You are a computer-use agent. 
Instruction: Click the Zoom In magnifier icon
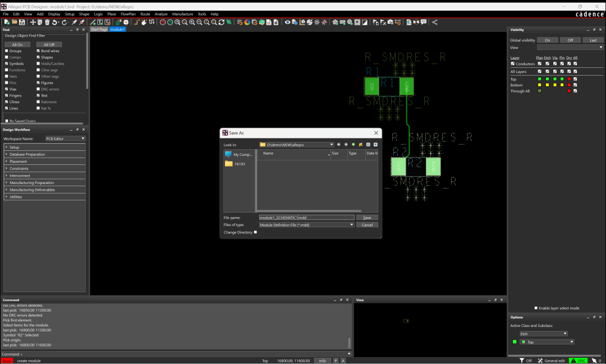pyautogui.click(x=192, y=22)
